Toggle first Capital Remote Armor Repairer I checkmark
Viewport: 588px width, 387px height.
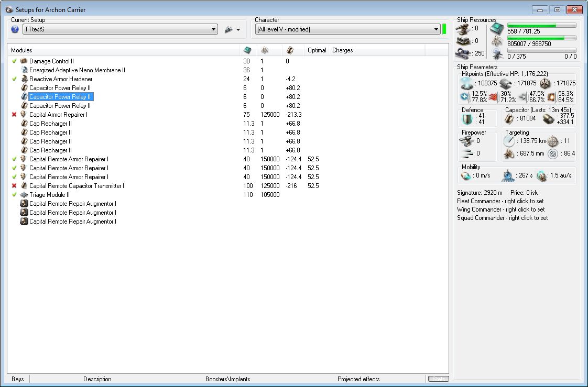pyautogui.click(x=14, y=159)
